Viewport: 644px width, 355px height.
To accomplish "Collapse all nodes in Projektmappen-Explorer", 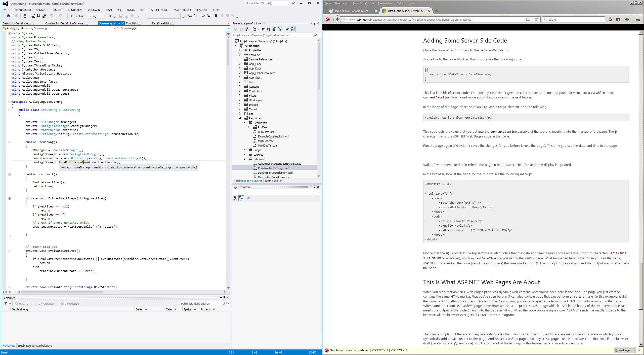I will [274, 29].
